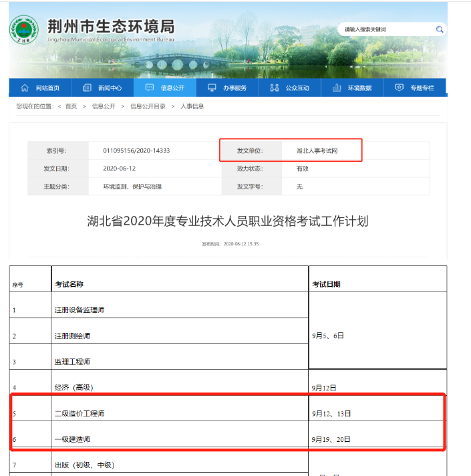Click topic value 环境监测、保护与治理
The height and width of the screenshot is (476, 471).
[x=132, y=187]
